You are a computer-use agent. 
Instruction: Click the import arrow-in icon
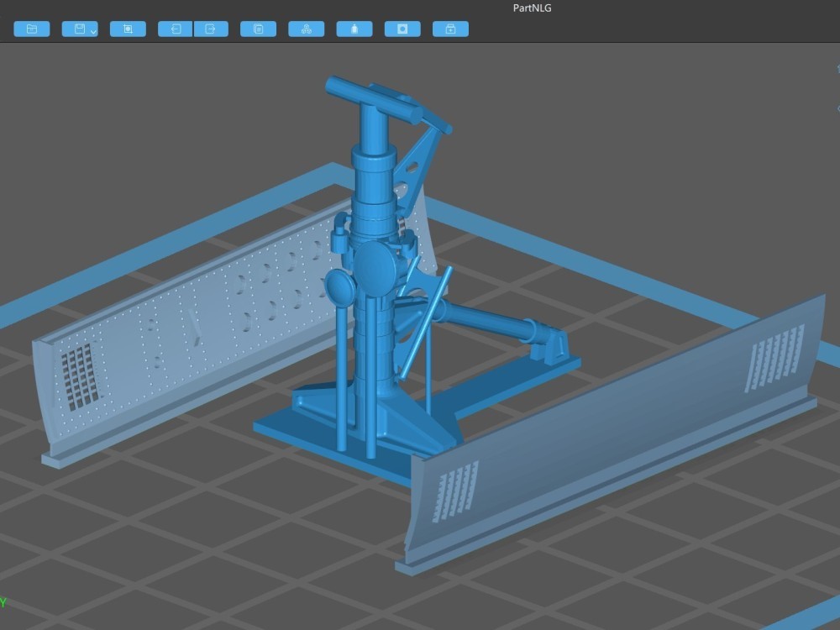click(x=176, y=29)
